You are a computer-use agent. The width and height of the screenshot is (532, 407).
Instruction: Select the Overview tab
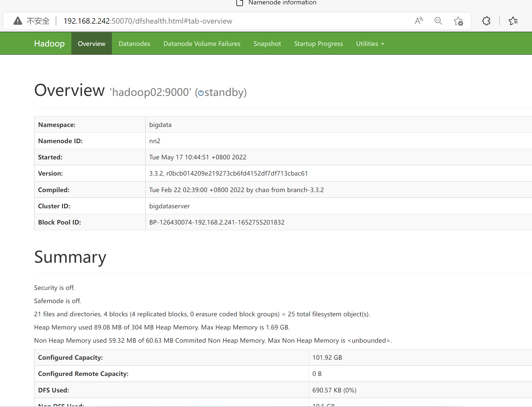click(91, 44)
